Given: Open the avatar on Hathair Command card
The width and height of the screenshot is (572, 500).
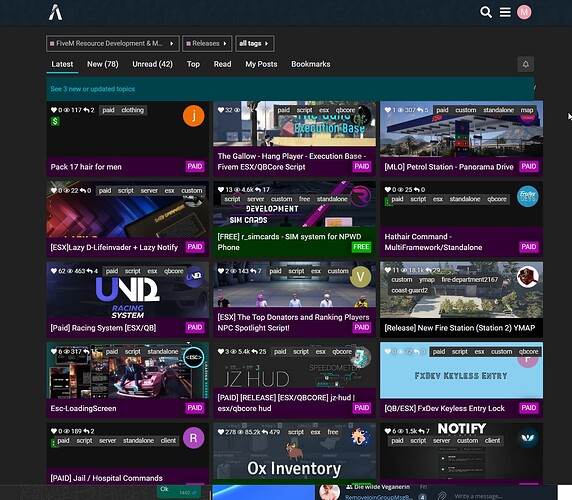Looking at the screenshot, I should pyautogui.click(x=527, y=196).
